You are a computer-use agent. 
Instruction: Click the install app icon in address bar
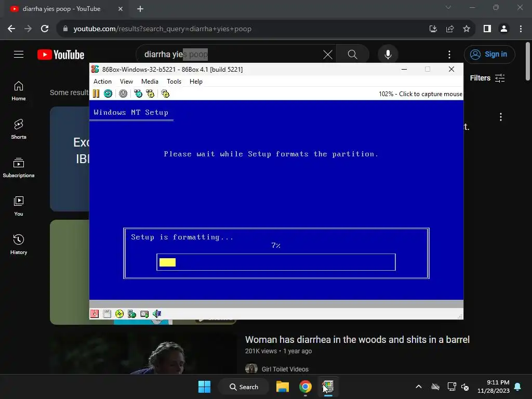click(433, 29)
